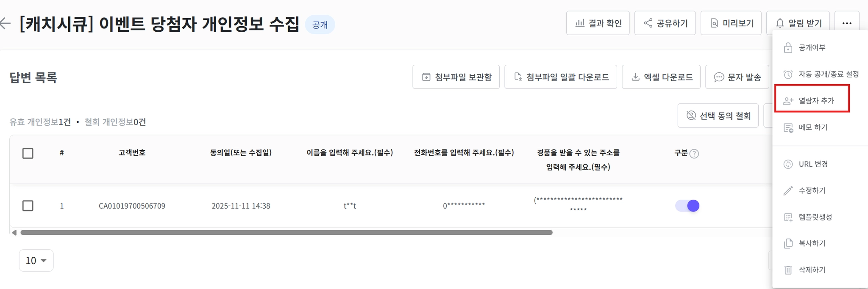Click the copy icon for 복사하기

click(x=788, y=243)
